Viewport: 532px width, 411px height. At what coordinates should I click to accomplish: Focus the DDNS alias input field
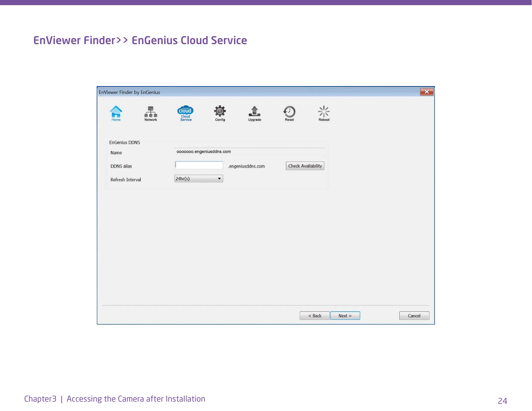[199, 165]
